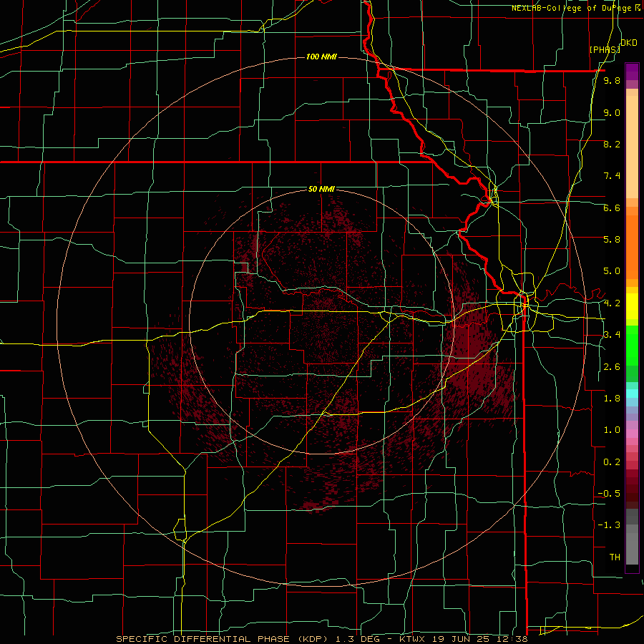Pick the dark purple segment atop the color bar

(632, 72)
